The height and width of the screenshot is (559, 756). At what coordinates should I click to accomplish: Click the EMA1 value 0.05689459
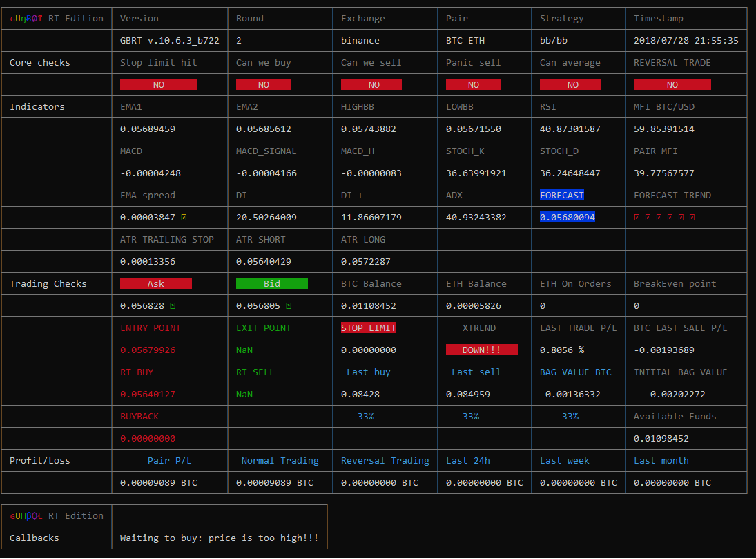tap(148, 129)
